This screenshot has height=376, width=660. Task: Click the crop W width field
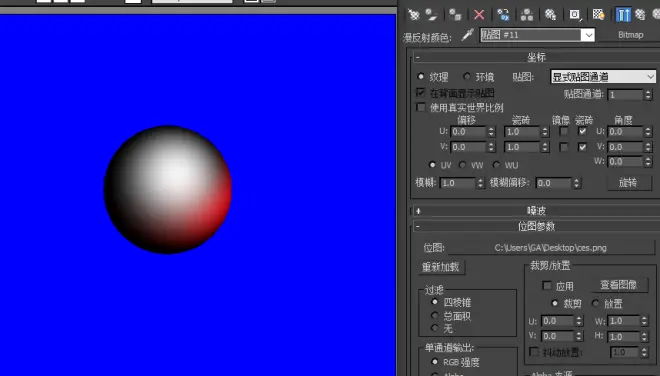pyautogui.click(x=624, y=321)
